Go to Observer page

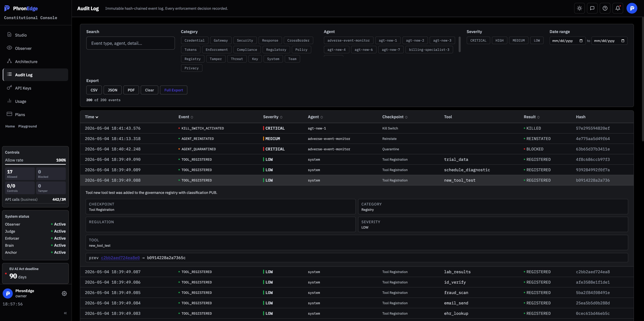coord(35,48)
